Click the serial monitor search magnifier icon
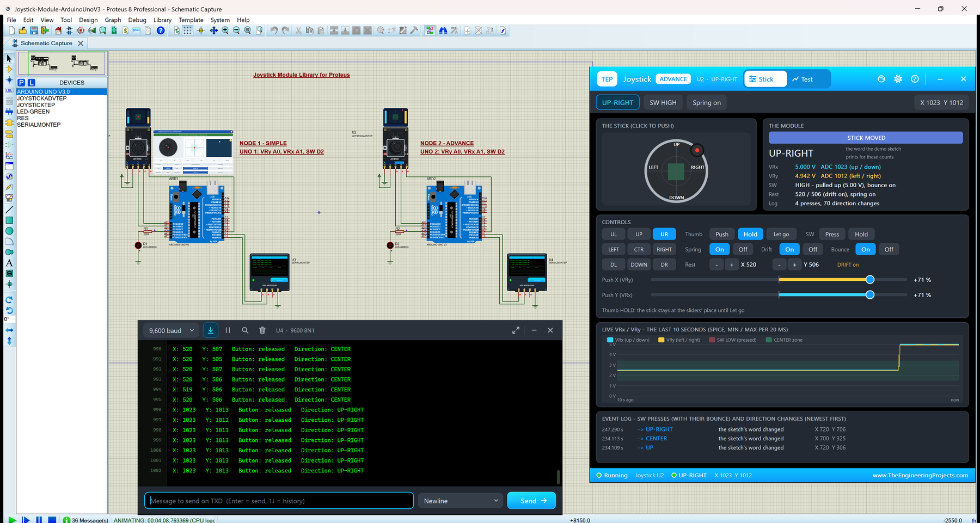This screenshot has width=980, height=523. tap(245, 330)
